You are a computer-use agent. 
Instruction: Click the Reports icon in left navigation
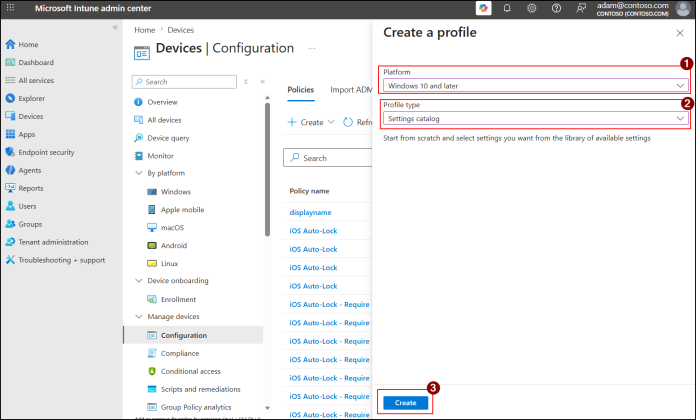[x=10, y=188]
